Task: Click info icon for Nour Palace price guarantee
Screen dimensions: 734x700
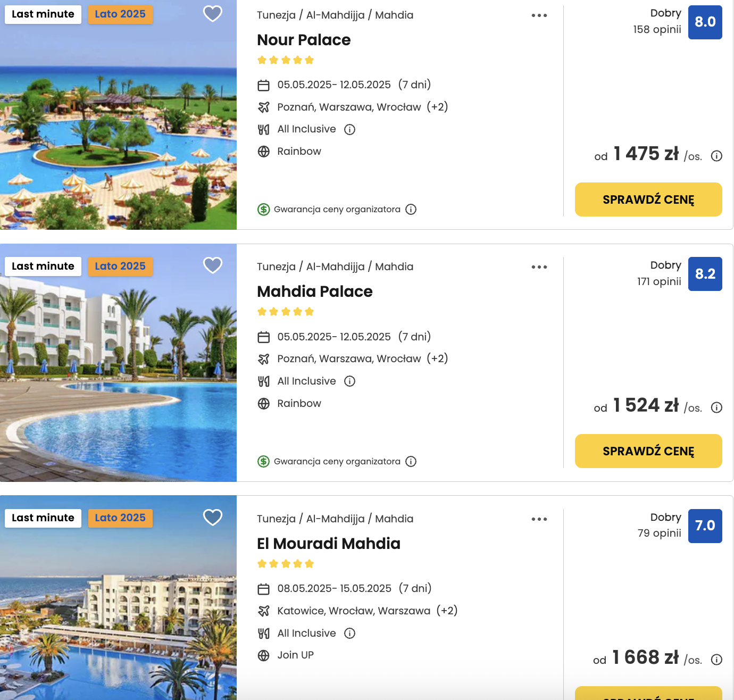Action: click(x=411, y=209)
